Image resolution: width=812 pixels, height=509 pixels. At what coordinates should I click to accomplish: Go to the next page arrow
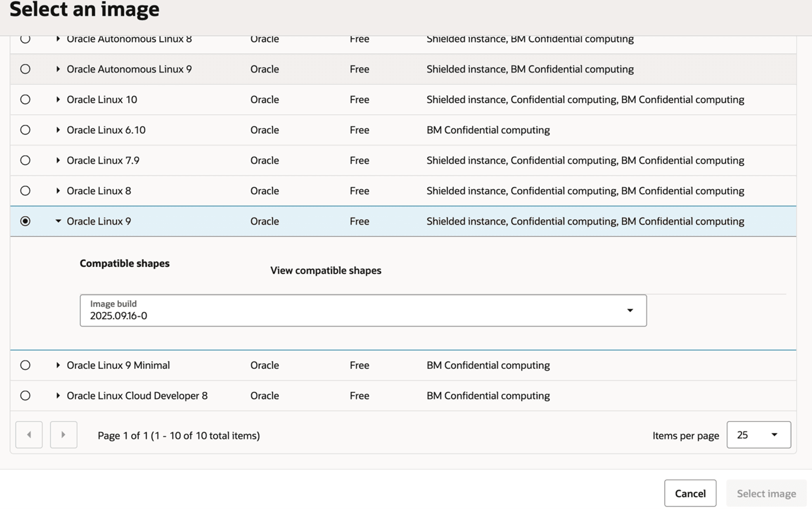point(64,435)
